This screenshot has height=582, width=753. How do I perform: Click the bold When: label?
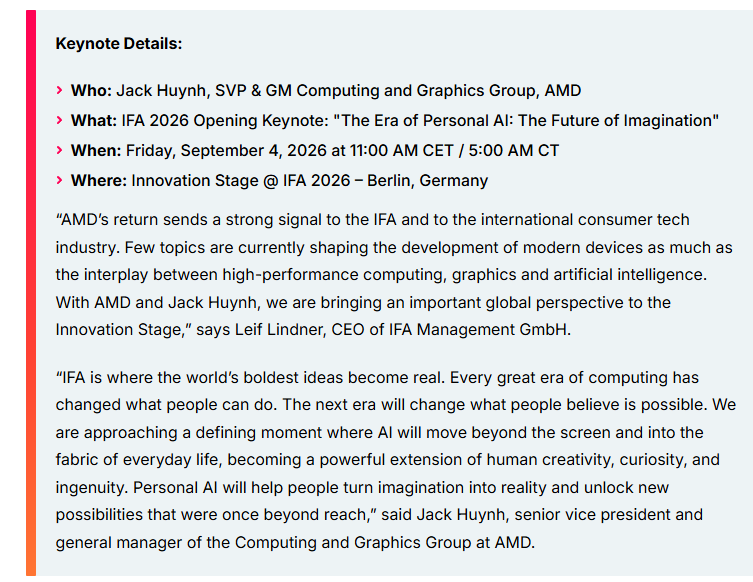click(96, 150)
